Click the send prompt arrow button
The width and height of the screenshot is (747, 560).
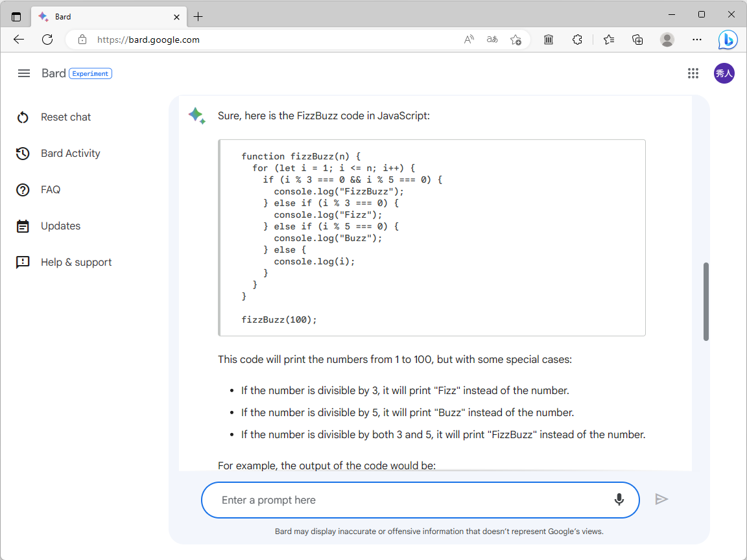coord(661,499)
